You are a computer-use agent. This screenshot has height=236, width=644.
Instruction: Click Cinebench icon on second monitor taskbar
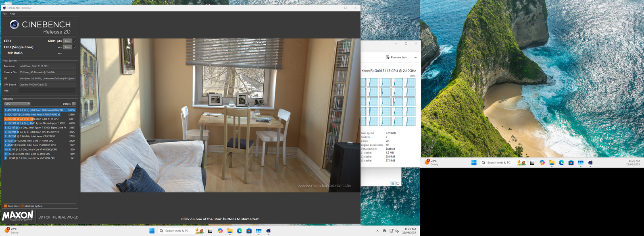click(x=590, y=163)
